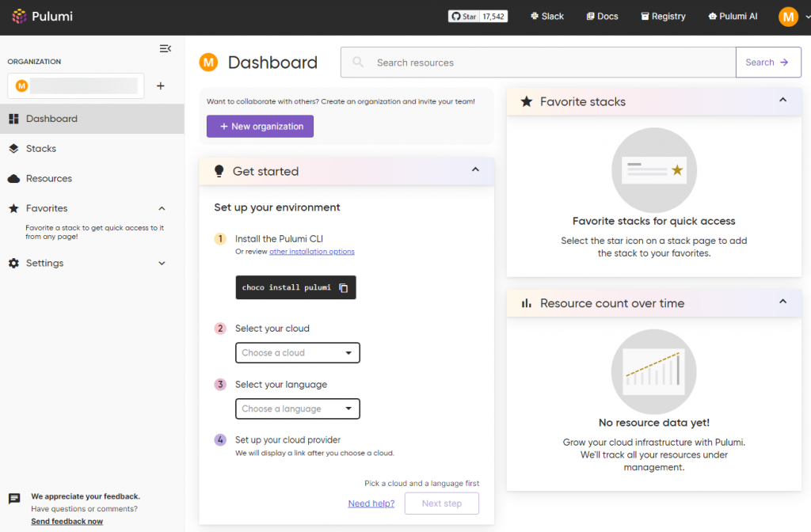811x532 pixels.
Task: Click the Favorites star icon in sidebar
Action: 14,208
